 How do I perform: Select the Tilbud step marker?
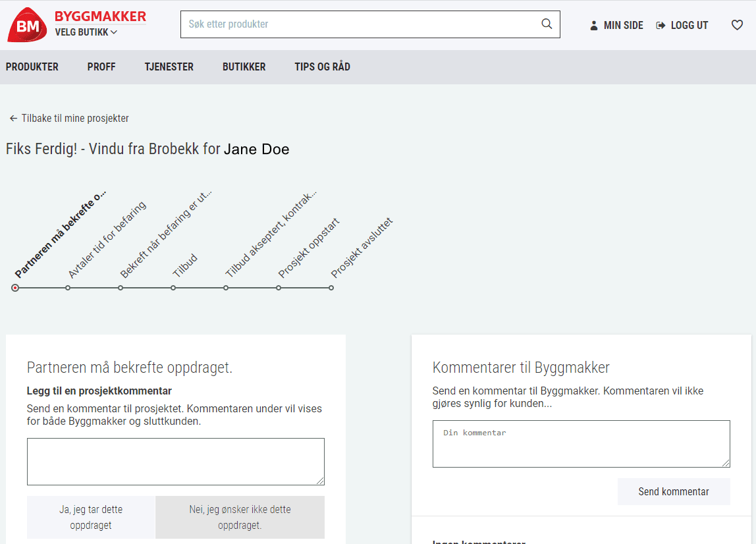pyautogui.click(x=173, y=288)
